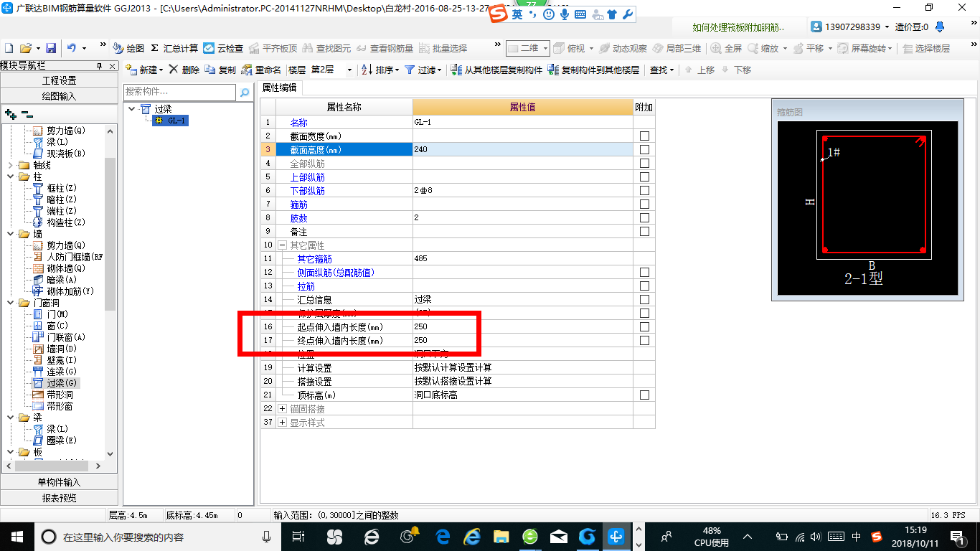Click 选择楼层 select floor tool

pos(925,48)
